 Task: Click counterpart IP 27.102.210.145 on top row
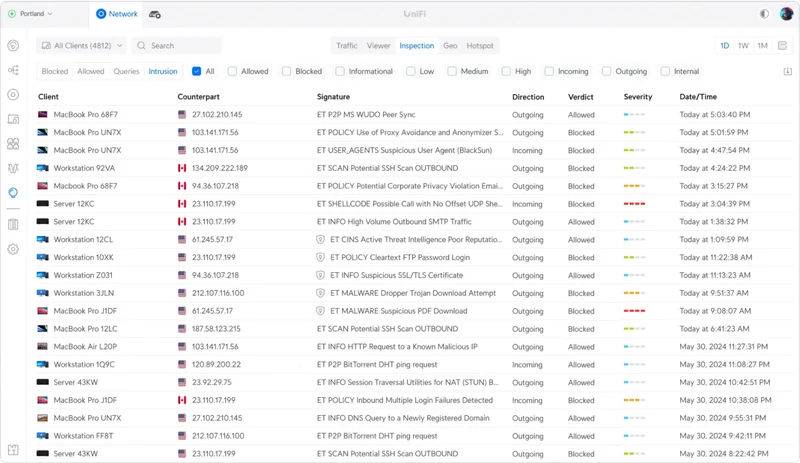coord(217,114)
